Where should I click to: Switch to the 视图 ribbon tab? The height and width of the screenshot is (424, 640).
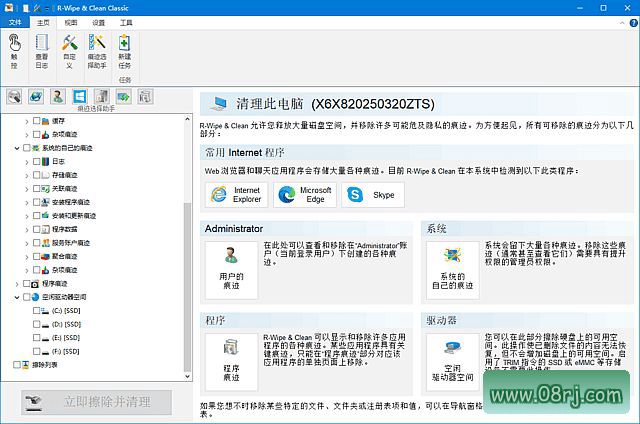coord(71,22)
